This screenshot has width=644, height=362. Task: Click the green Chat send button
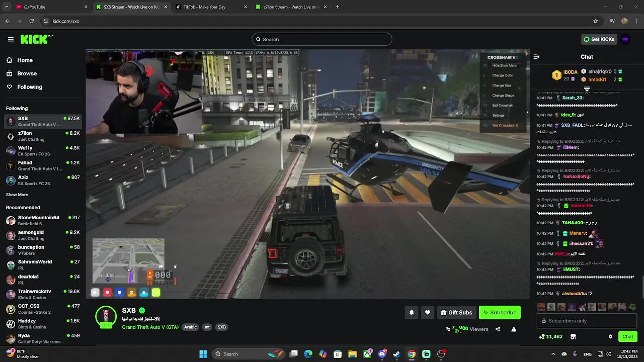(x=628, y=336)
